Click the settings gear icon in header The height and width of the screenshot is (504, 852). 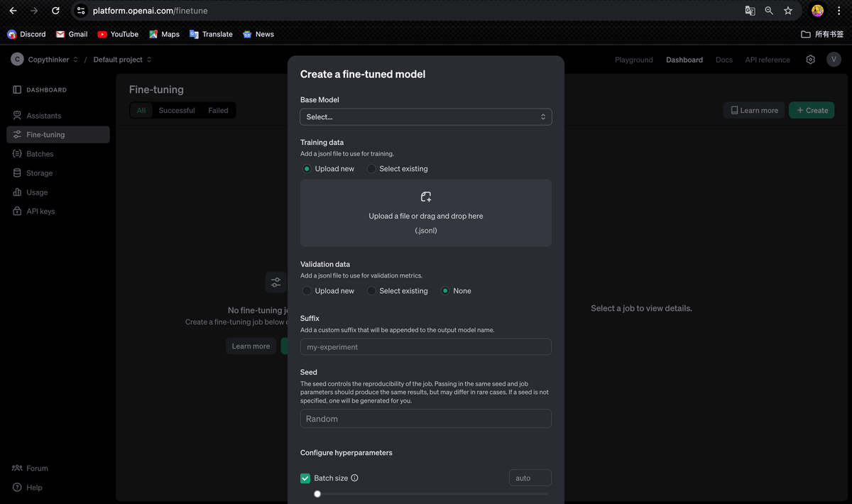pos(810,60)
